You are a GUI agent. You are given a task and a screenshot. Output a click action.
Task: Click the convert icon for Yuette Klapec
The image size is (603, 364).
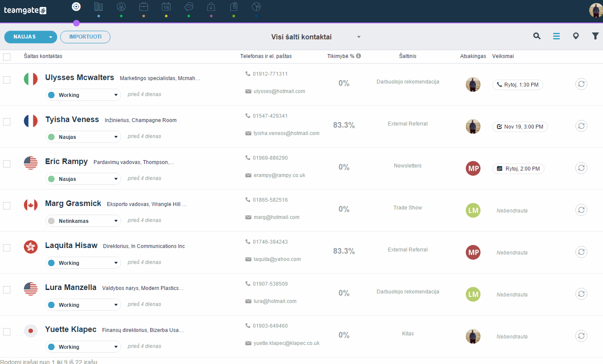coord(581,336)
